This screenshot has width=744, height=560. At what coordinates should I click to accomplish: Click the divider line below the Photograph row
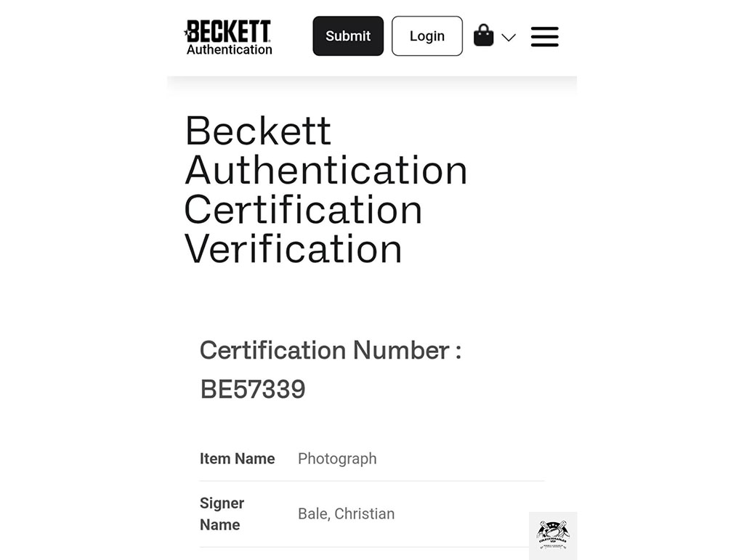click(371, 481)
